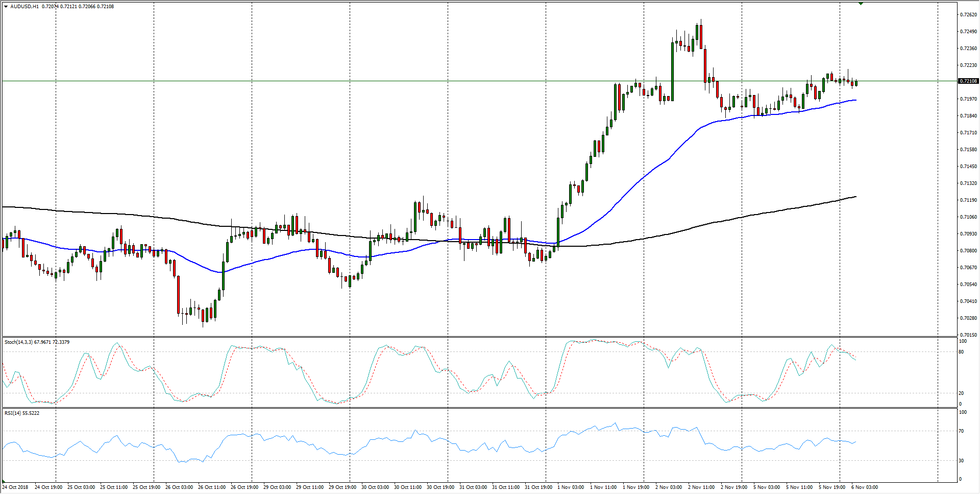
Task: Click the RSI 70 level scale label
Action: (x=961, y=431)
